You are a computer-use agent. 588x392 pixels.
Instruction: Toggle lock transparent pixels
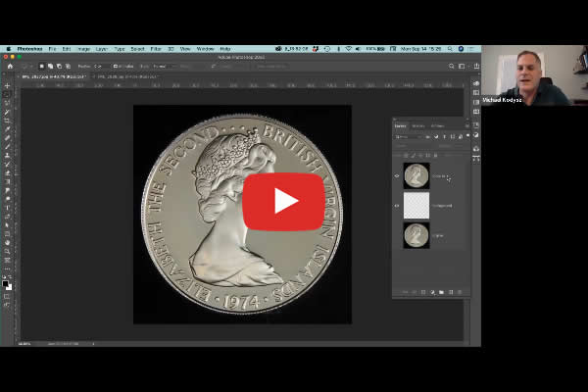pos(406,155)
